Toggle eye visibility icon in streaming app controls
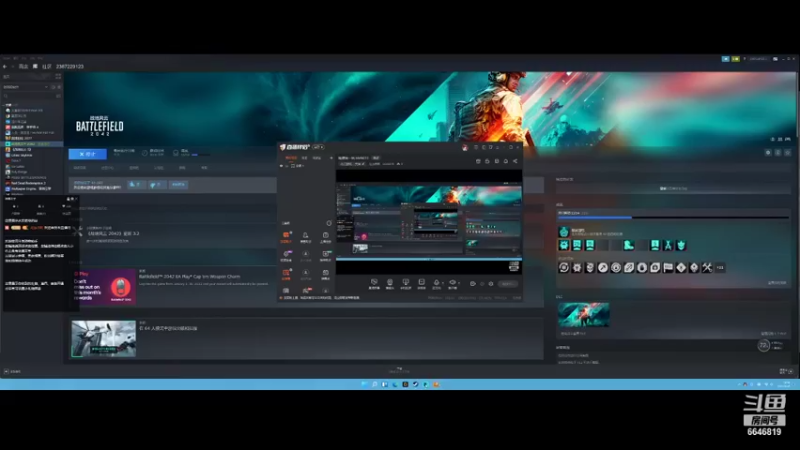 (452, 282)
